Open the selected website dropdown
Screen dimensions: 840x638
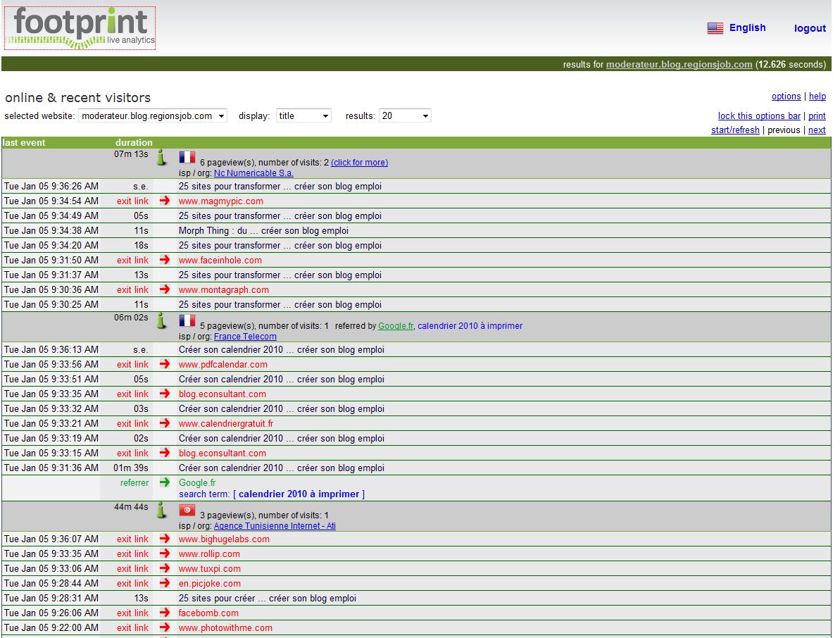[153, 115]
